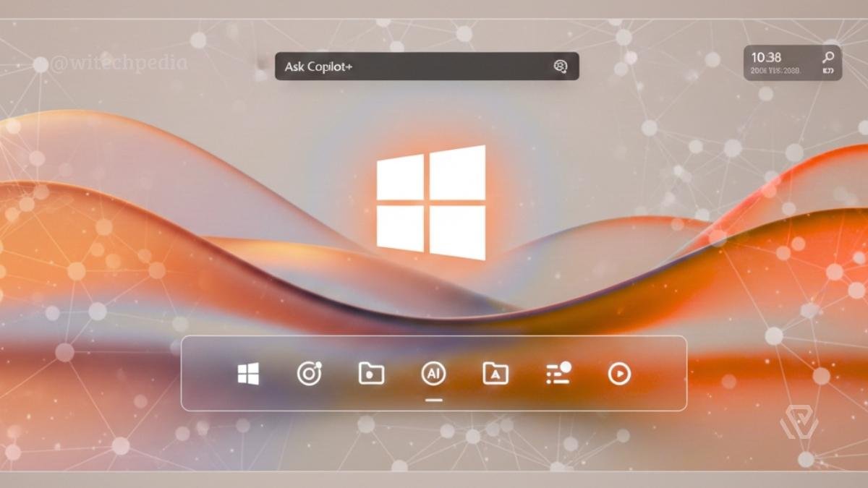The image size is (868, 488).
Task: Open the apps folder labeled A
Action: pos(494,374)
